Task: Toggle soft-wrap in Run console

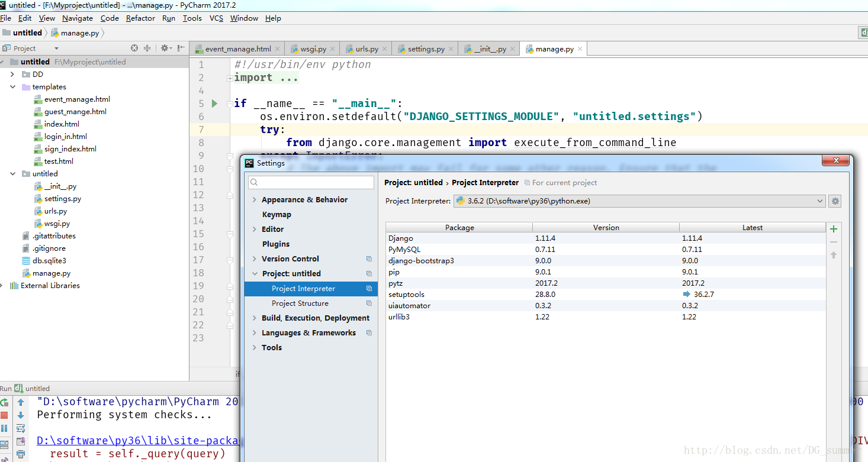Action: coord(21,428)
